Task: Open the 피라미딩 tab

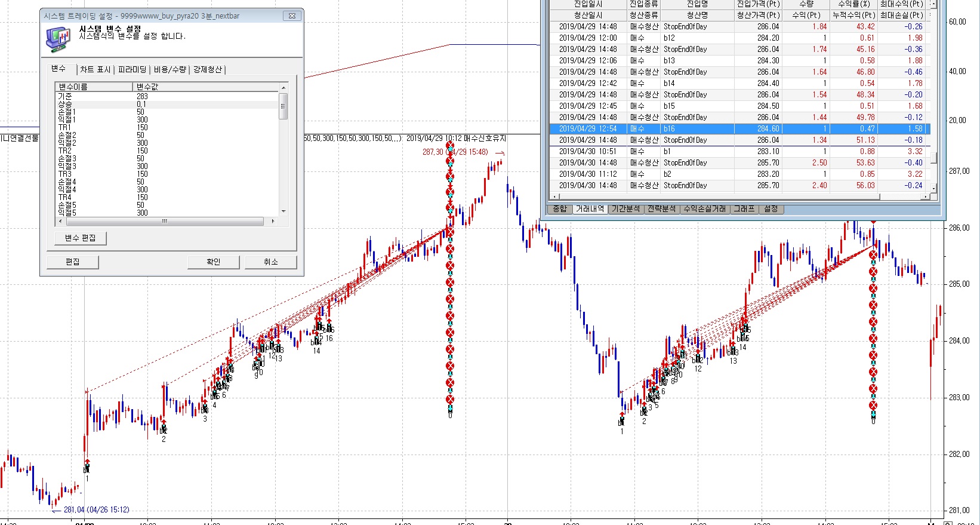Action: tap(132, 70)
